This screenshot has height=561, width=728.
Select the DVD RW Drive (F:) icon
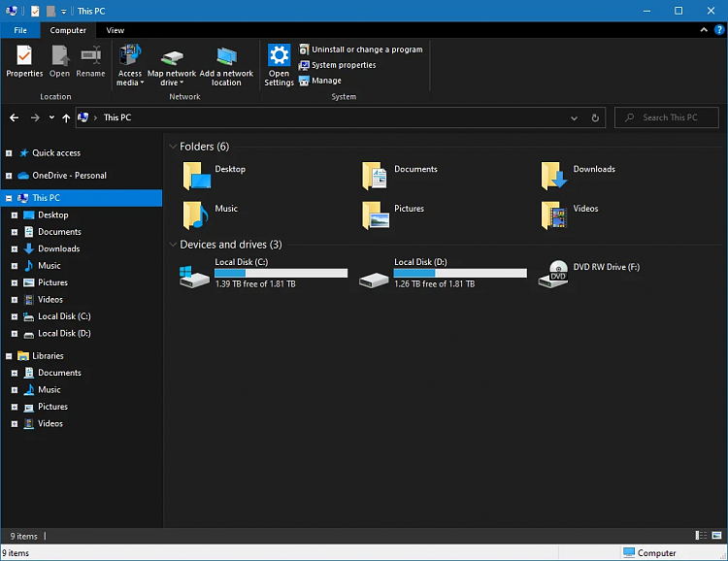(x=553, y=275)
